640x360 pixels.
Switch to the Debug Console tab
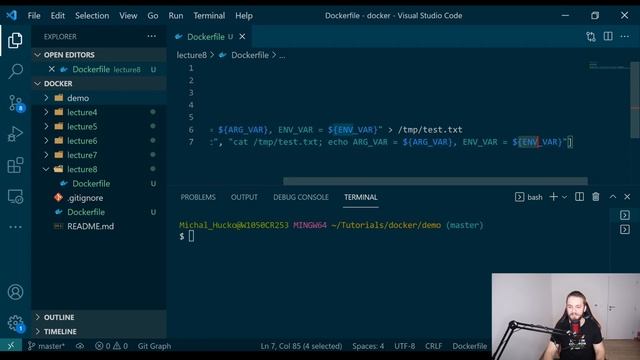[301, 197]
